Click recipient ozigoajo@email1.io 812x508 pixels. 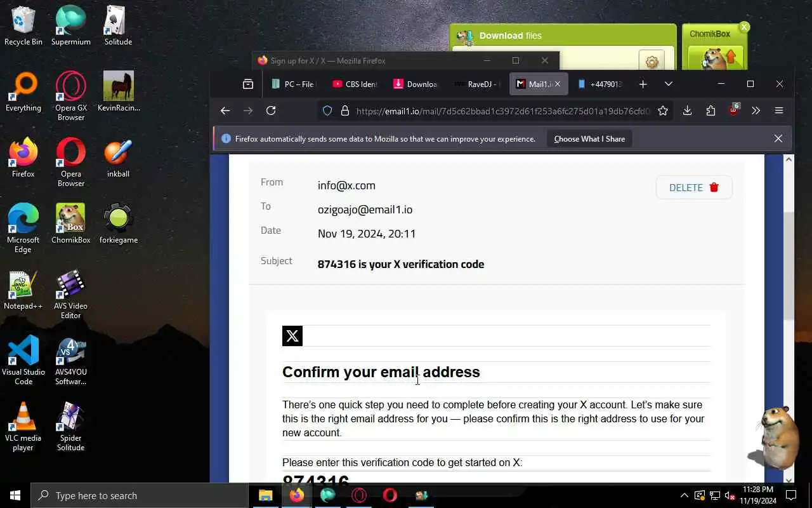pyautogui.click(x=365, y=210)
